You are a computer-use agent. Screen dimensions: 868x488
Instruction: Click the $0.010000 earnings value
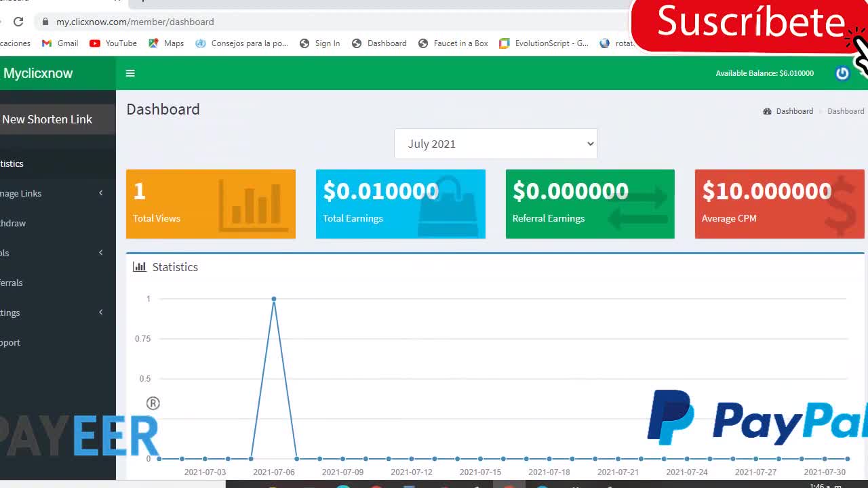coord(381,191)
